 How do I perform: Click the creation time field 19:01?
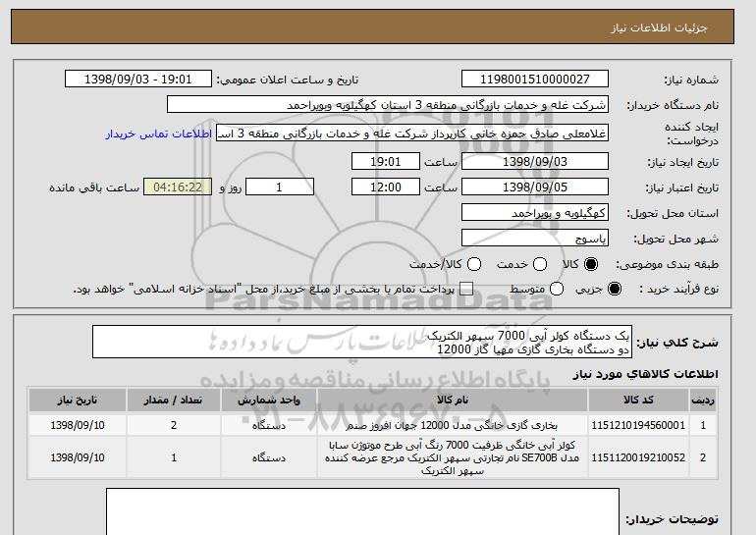click(386, 161)
